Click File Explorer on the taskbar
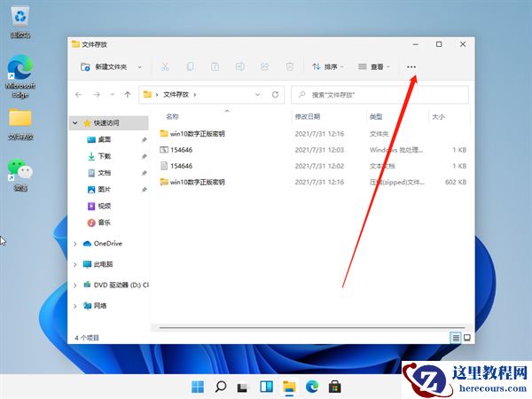 pos(289,387)
